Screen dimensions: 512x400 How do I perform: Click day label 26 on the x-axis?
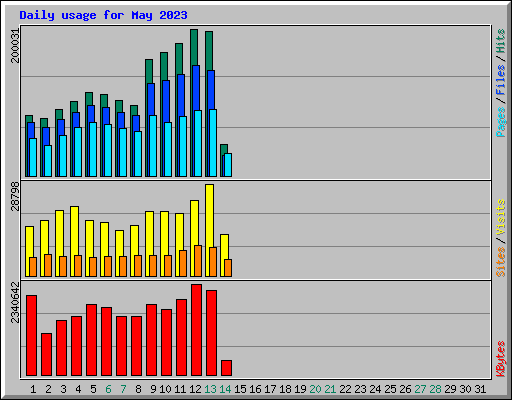(x=405, y=389)
